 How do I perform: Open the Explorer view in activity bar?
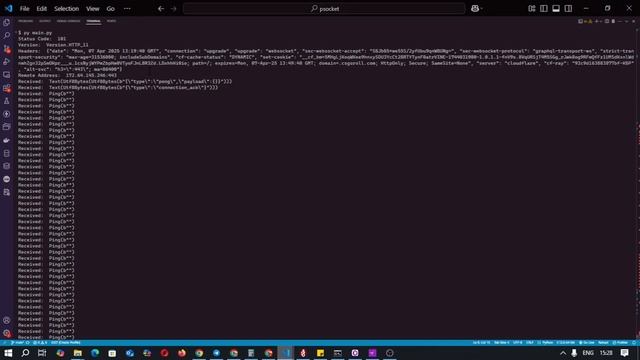point(7,23)
